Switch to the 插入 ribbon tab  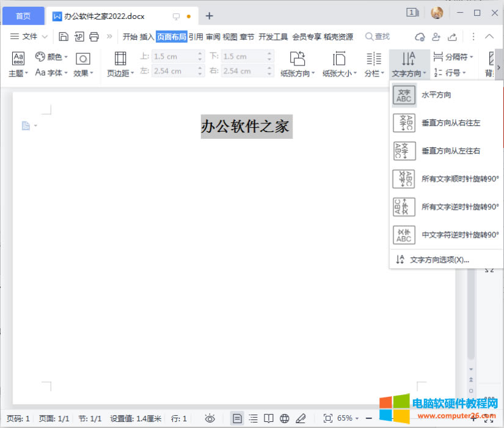[147, 37]
